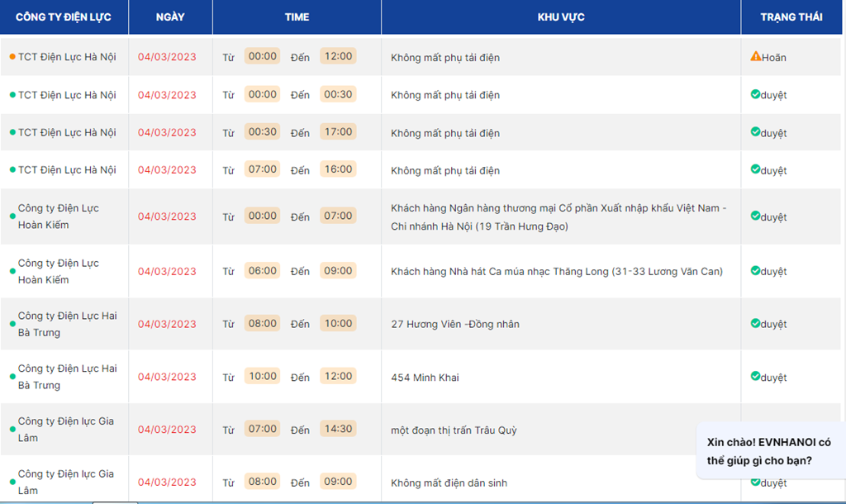Click green dot in Hai Bà Trưng 08:00 row
The width and height of the screenshot is (846, 504).
coord(12,325)
